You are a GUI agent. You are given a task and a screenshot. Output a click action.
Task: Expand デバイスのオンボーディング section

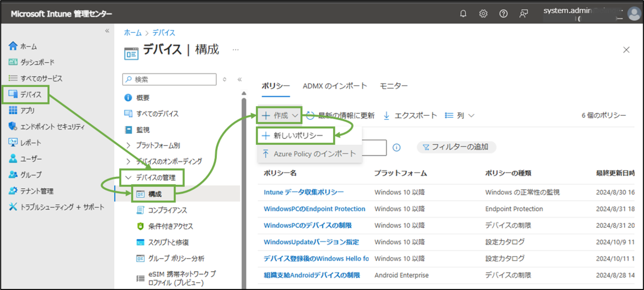(164, 161)
